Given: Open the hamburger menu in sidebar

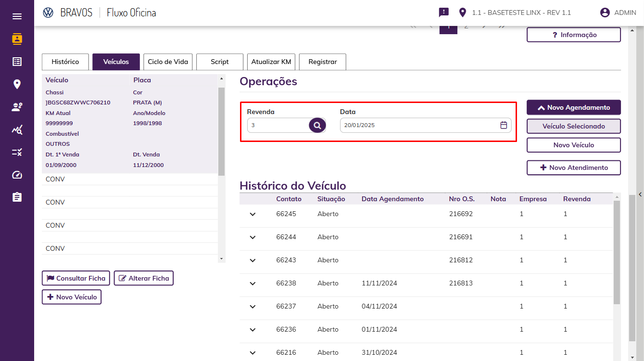Looking at the screenshot, I should pos(17,16).
